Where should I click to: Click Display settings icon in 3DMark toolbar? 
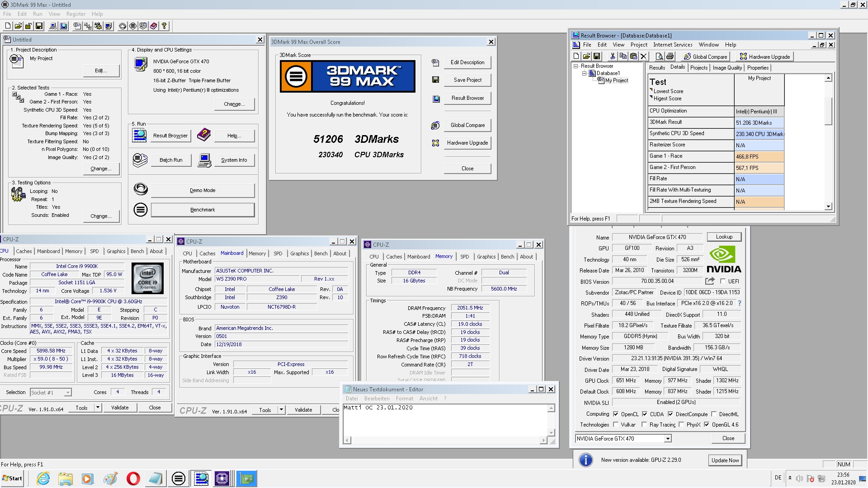click(x=108, y=26)
